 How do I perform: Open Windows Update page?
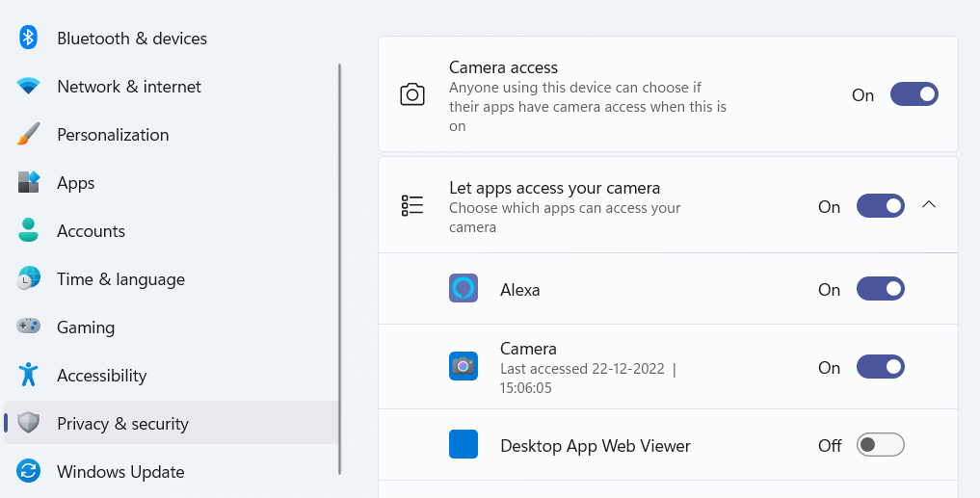[x=170, y=471]
